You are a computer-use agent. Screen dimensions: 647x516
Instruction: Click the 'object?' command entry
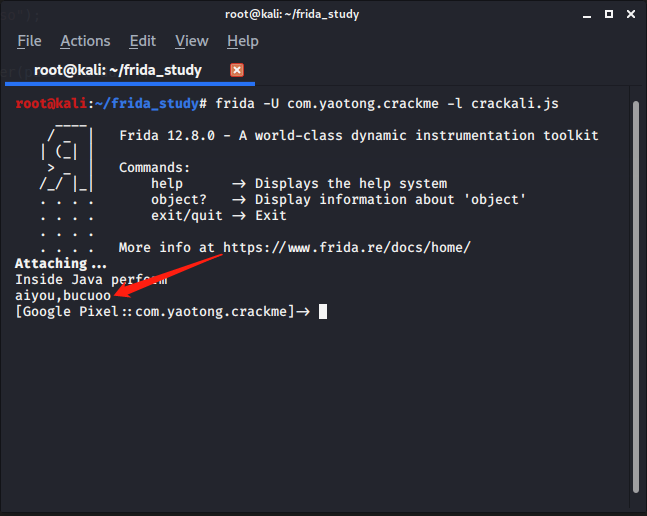click(x=179, y=199)
